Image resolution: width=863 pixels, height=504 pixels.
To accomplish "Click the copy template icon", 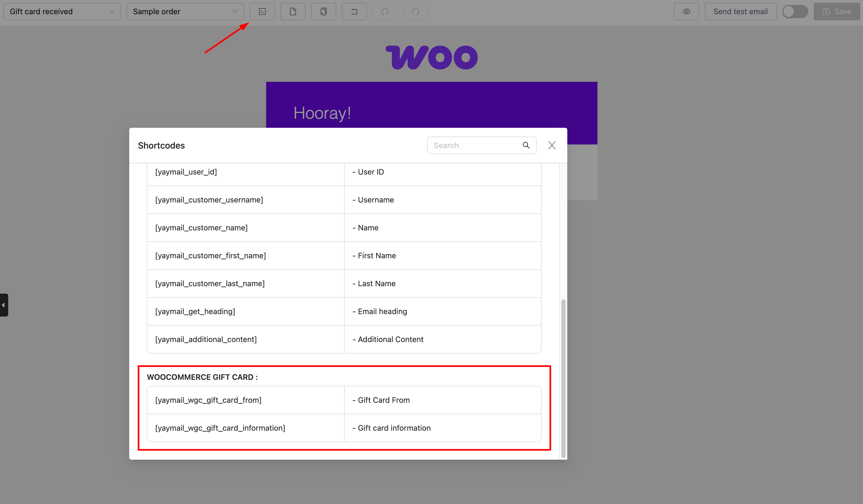I will pyautogui.click(x=323, y=12).
